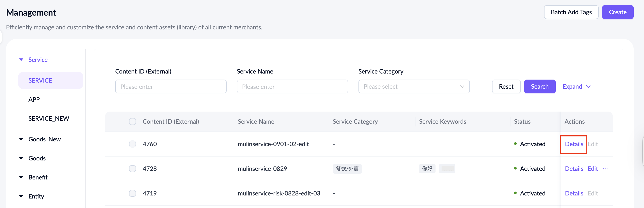Open Details for mulinservice-0901-02-edit

pos(574,144)
